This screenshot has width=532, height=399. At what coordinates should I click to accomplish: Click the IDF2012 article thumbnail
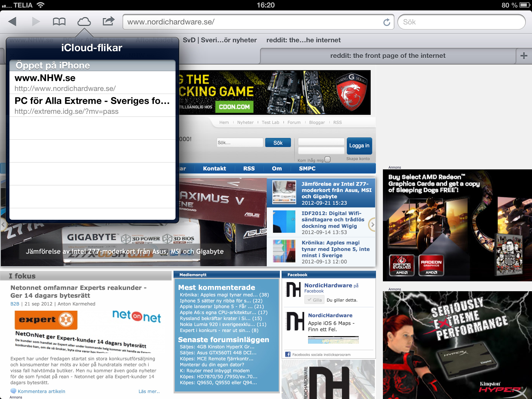pyautogui.click(x=284, y=222)
